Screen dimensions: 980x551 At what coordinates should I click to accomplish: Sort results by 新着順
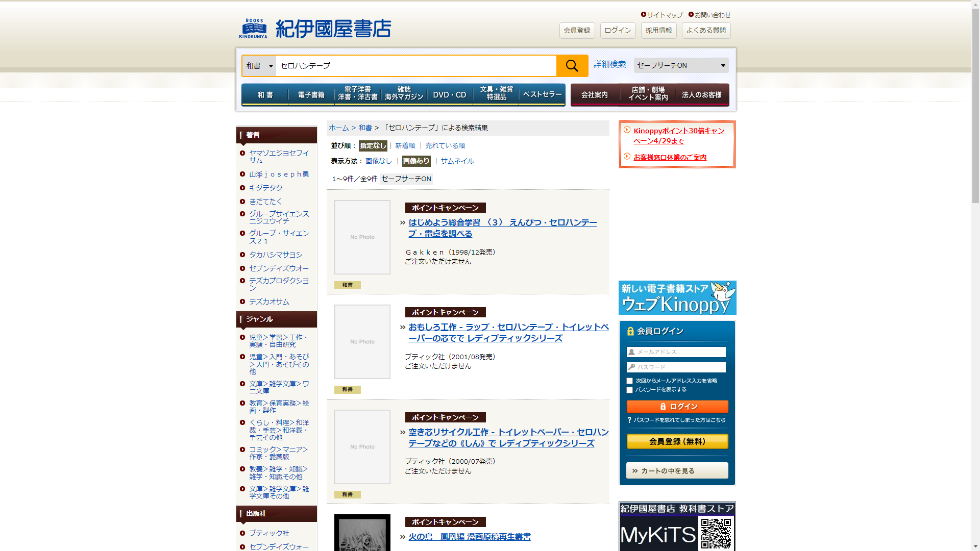[405, 145]
